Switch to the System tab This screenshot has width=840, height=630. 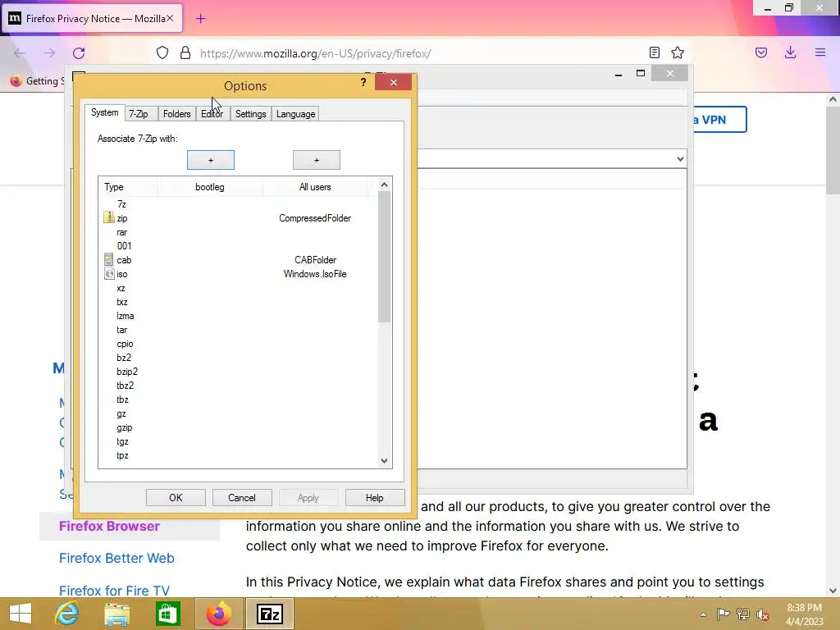tap(104, 112)
